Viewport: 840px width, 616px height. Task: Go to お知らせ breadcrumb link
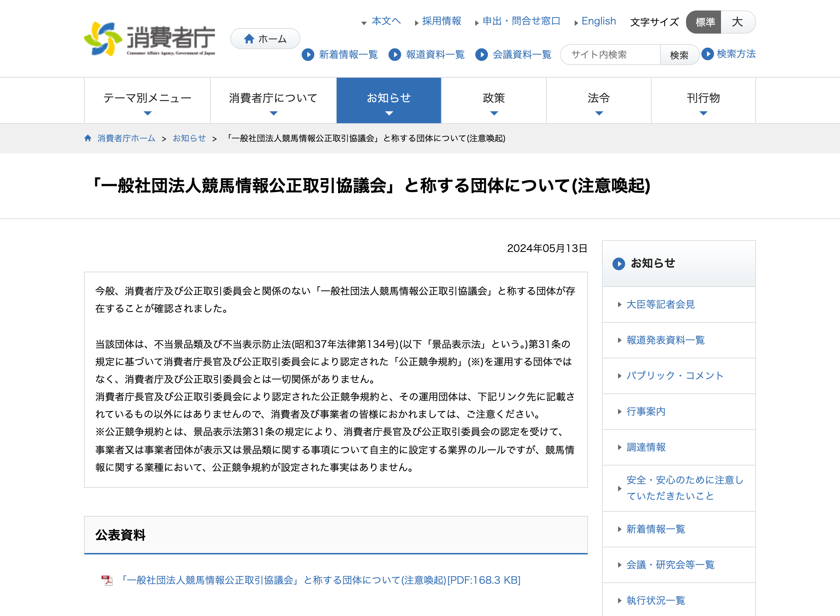[189, 138]
